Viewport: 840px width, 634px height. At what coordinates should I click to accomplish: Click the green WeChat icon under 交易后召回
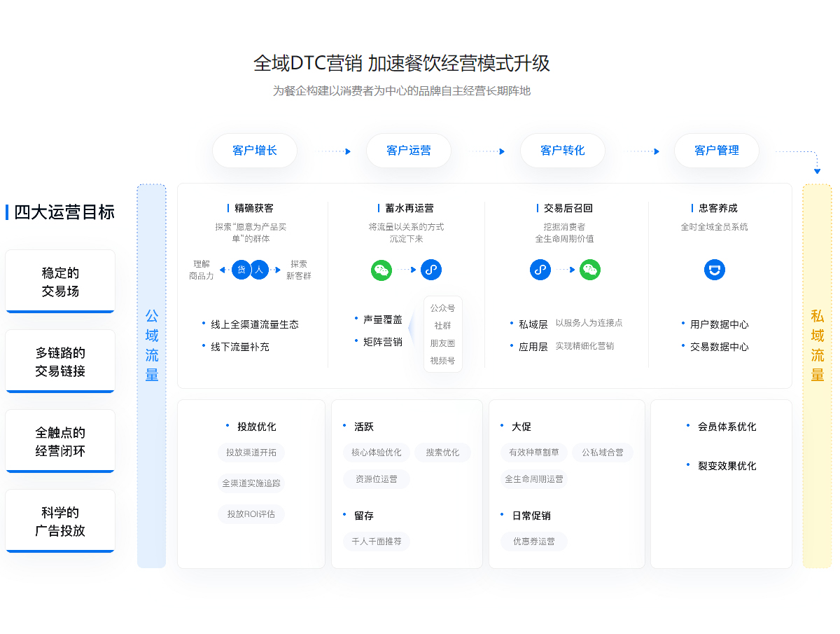[x=590, y=270]
